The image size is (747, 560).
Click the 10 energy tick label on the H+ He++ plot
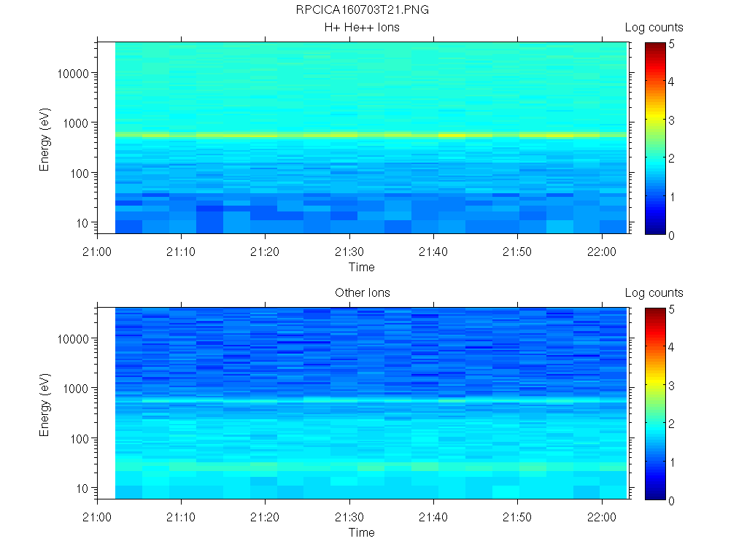[x=82, y=223]
